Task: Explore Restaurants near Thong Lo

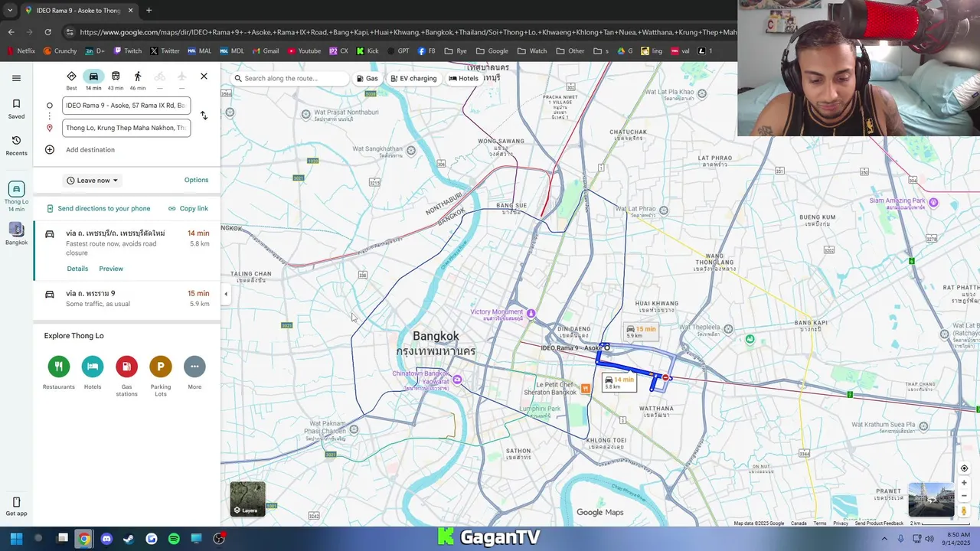Action: 59,373
